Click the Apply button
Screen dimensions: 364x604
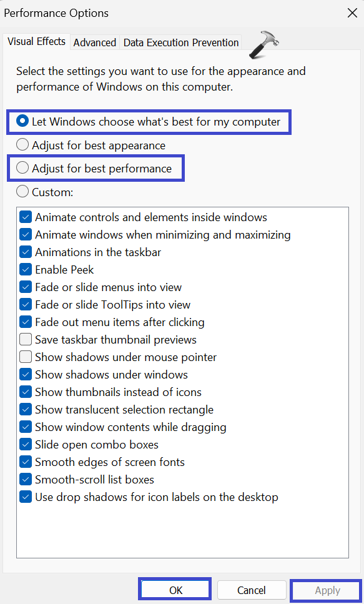point(327,590)
